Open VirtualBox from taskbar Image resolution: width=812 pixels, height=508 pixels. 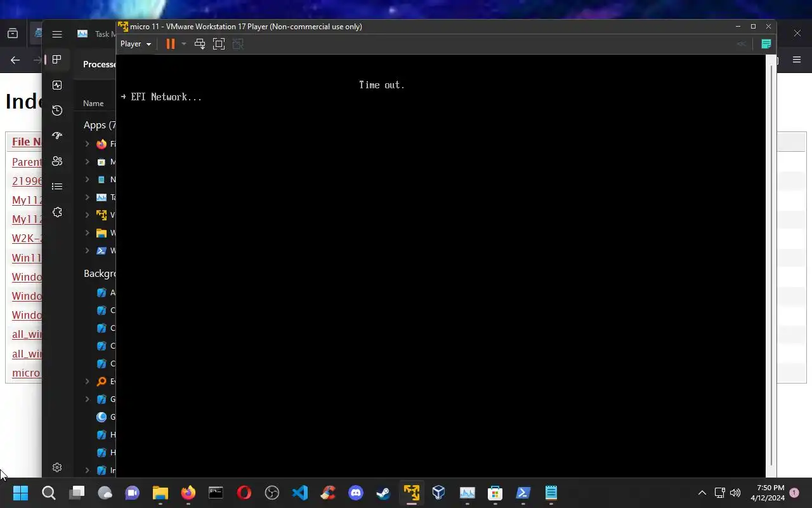[439, 493]
